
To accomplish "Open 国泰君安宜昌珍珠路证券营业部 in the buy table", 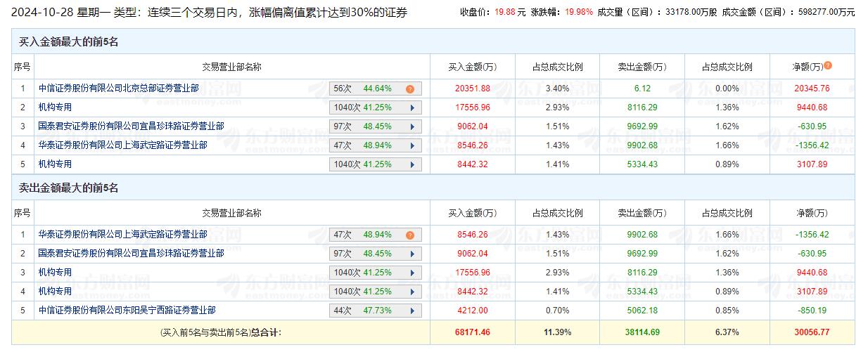I will (x=131, y=126).
